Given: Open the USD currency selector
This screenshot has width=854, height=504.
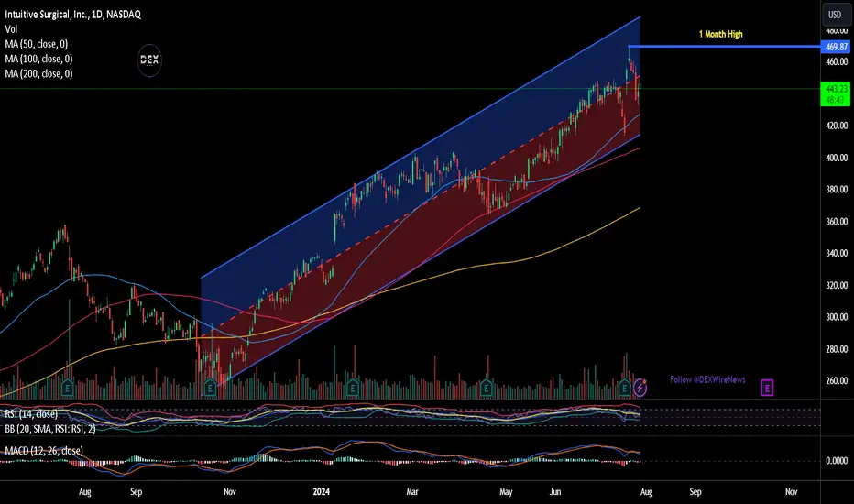Looking at the screenshot, I should tap(835, 15).
